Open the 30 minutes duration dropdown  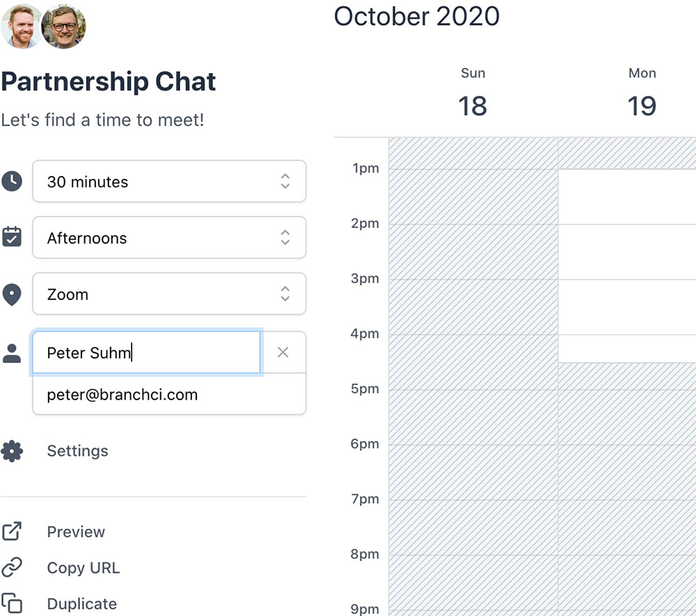(169, 182)
